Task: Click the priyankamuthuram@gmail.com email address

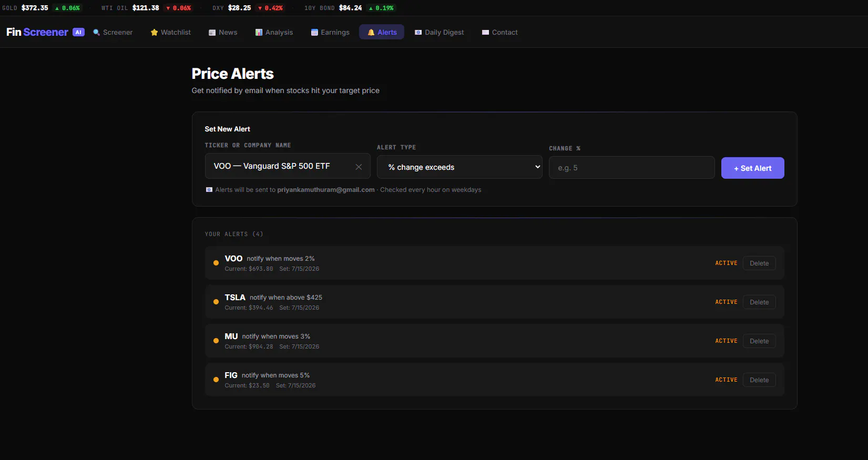Action: [326, 190]
